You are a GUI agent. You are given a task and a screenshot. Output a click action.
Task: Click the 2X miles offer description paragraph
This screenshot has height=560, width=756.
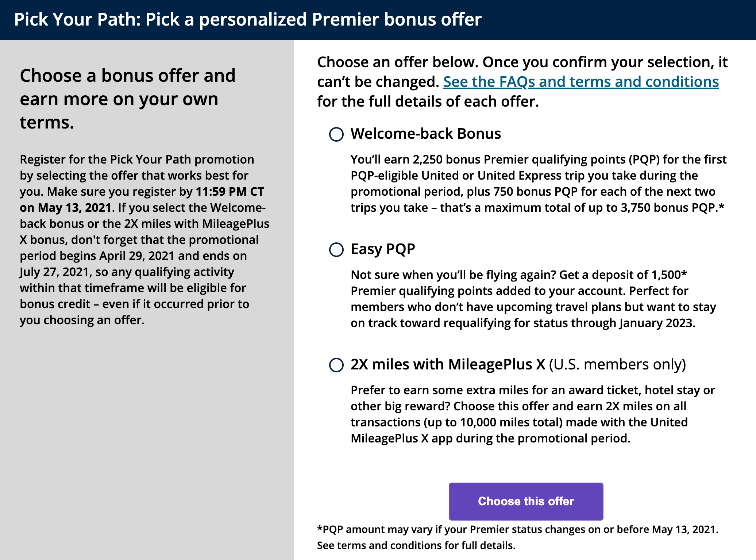(x=533, y=414)
